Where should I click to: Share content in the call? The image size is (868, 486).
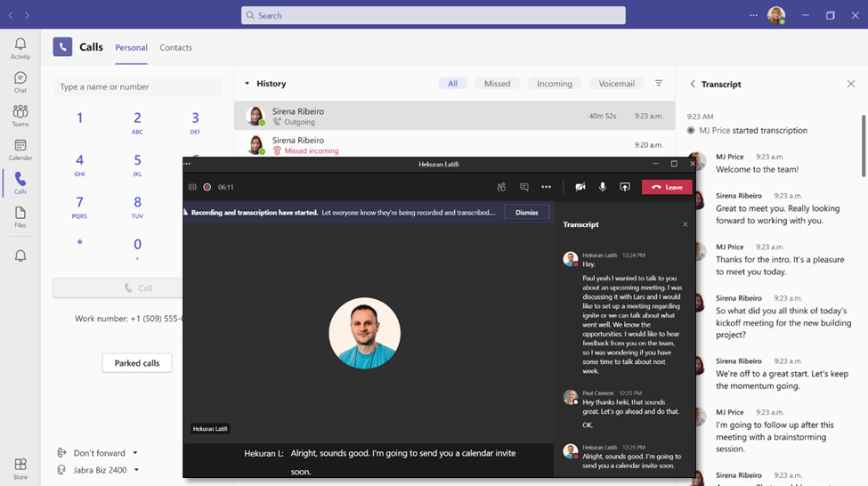tap(624, 187)
